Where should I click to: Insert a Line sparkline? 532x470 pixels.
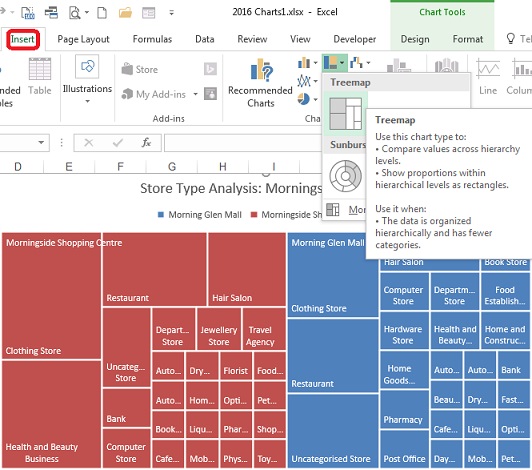pyautogui.click(x=488, y=77)
